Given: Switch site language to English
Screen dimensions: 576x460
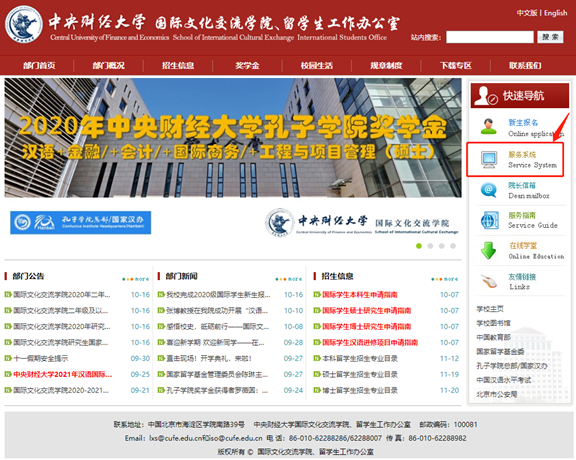Looking at the screenshot, I should click(555, 13).
